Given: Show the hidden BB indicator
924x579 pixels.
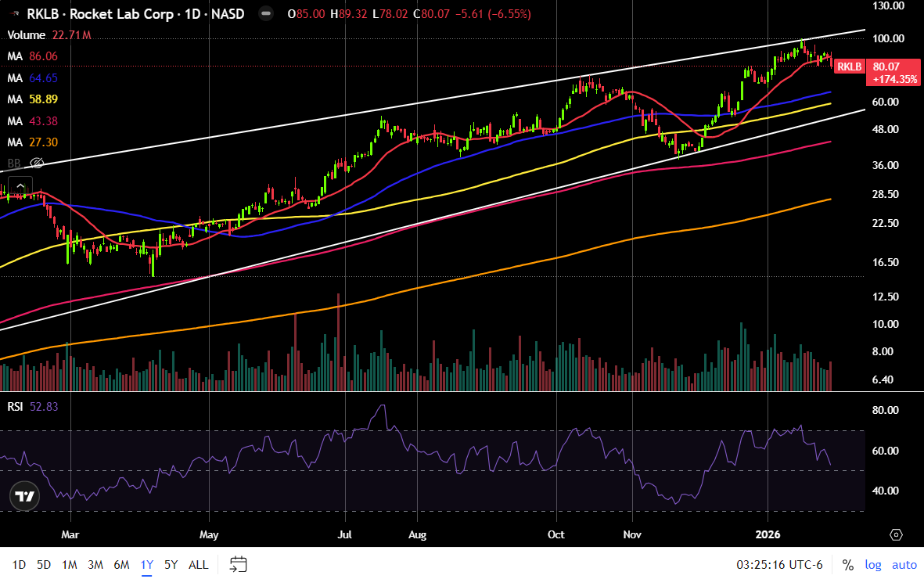Looking at the screenshot, I should (37, 164).
